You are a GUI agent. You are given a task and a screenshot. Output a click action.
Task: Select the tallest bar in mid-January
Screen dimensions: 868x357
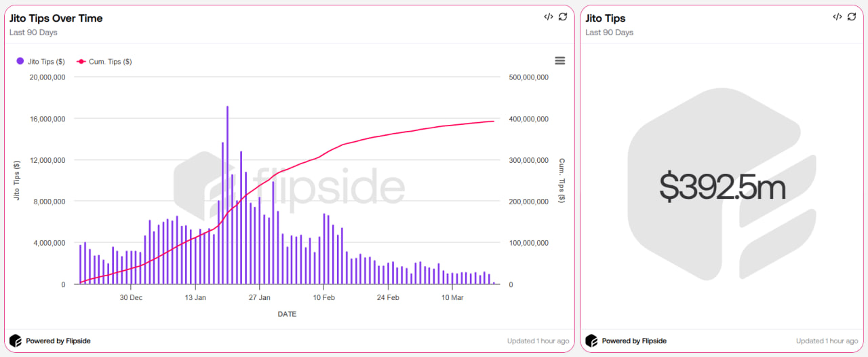tap(227, 195)
